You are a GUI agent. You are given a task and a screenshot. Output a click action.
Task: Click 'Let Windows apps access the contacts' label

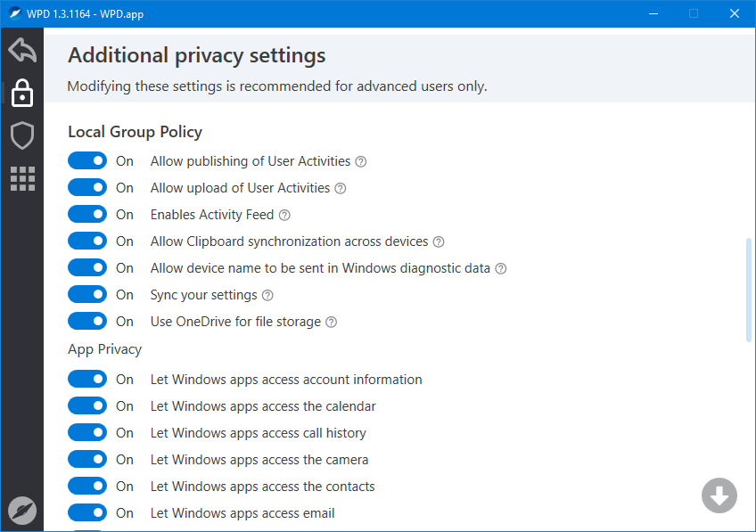(x=263, y=487)
